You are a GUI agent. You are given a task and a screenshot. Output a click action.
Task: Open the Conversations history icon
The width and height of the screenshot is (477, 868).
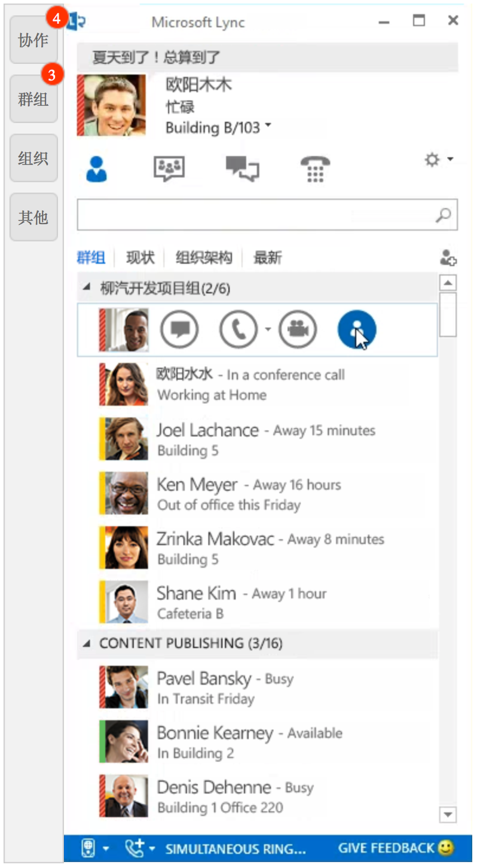243,169
